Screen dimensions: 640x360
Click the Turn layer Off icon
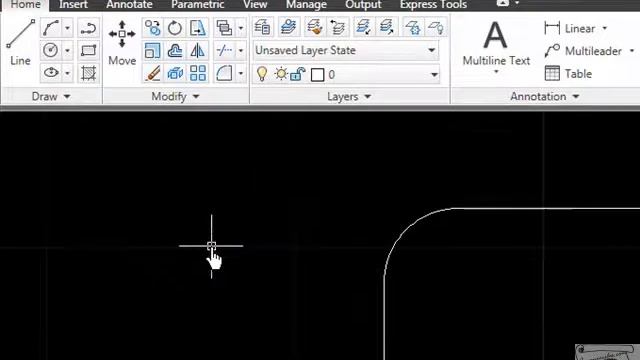pos(436,27)
